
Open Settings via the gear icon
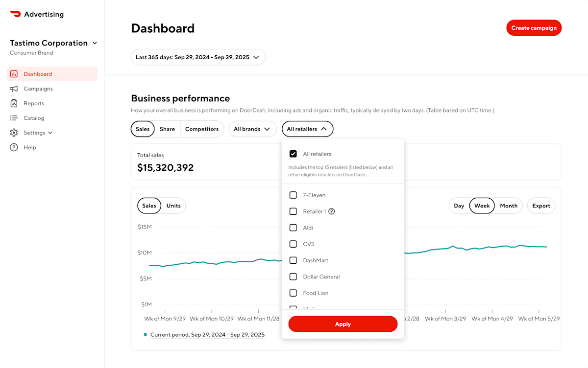(x=13, y=133)
